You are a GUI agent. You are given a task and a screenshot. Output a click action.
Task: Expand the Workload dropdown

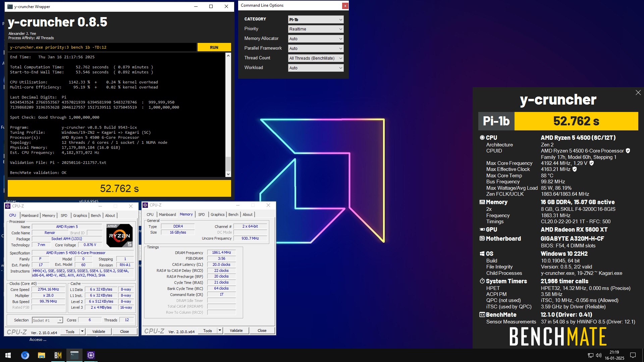click(316, 68)
